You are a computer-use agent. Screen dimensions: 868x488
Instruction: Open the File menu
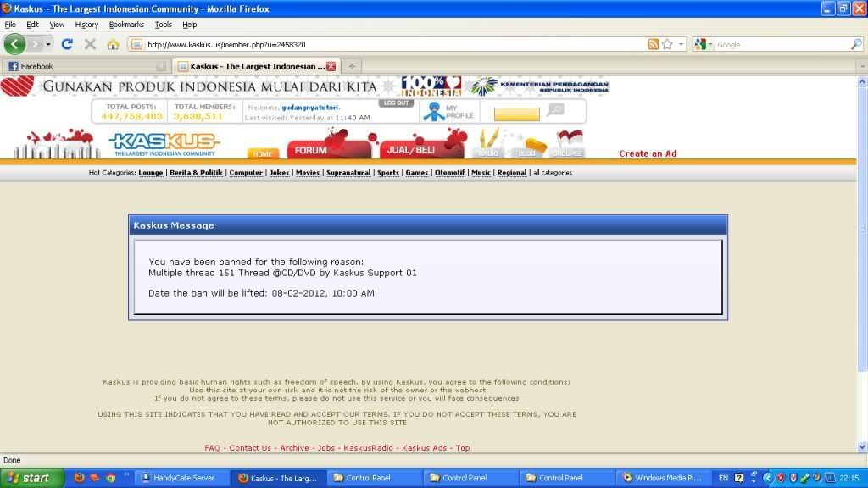[10, 25]
